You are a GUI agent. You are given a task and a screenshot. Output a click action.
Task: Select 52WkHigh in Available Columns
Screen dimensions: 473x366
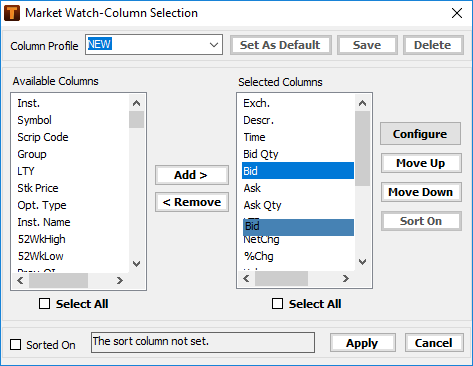pyautogui.click(x=42, y=239)
